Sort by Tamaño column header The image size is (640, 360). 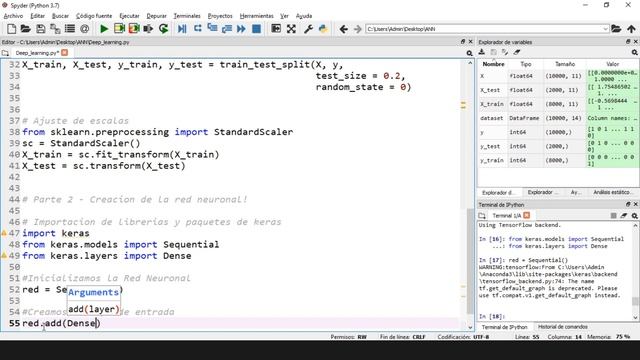coord(564,64)
